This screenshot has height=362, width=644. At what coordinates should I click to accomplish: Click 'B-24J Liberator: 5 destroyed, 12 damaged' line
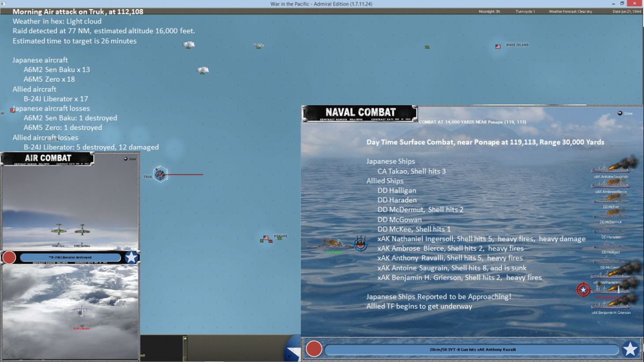click(x=91, y=147)
